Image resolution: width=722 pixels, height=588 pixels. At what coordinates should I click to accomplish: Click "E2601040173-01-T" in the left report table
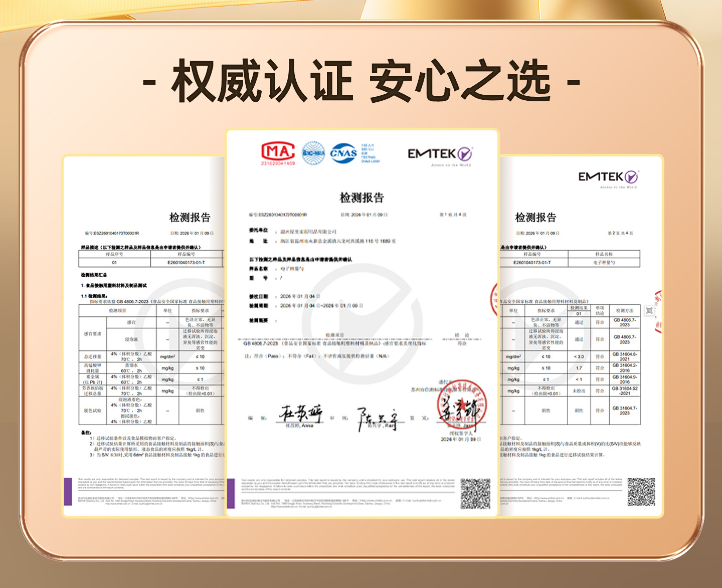187,263
